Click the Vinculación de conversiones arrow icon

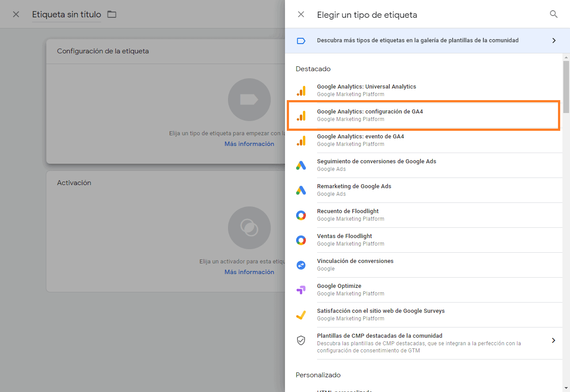point(301,264)
